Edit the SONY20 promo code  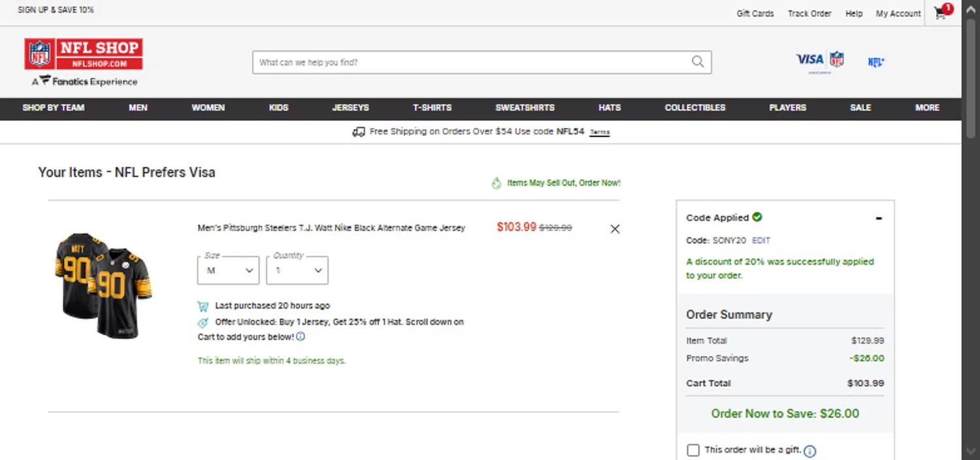761,240
